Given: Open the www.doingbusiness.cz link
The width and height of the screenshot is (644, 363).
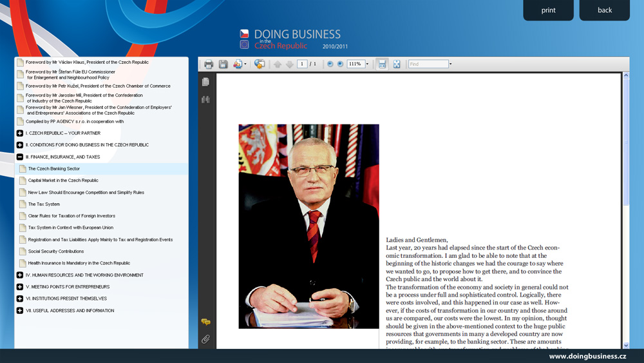Looking at the screenshot, I should (588, 357).
